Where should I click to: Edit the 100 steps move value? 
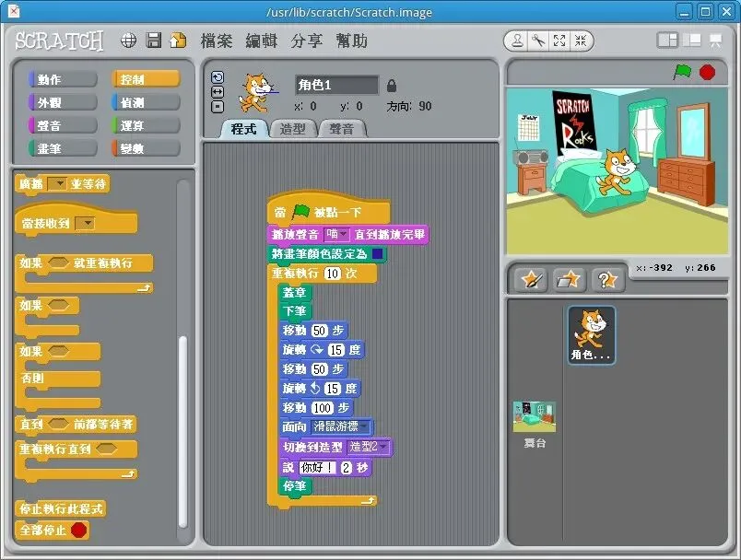pyautogui.click(x=323, y=407)
